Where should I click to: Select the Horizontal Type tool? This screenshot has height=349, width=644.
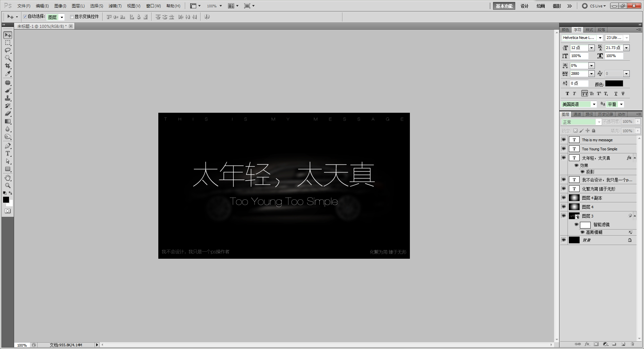[7, 153]
